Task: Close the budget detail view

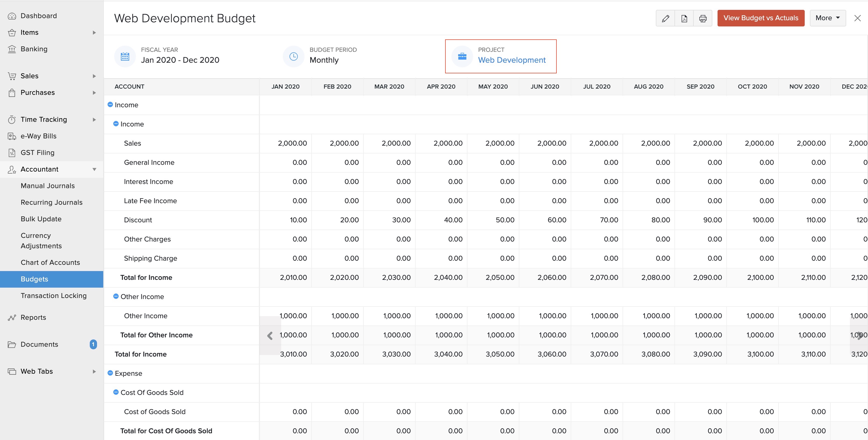Action: (858, 18)
